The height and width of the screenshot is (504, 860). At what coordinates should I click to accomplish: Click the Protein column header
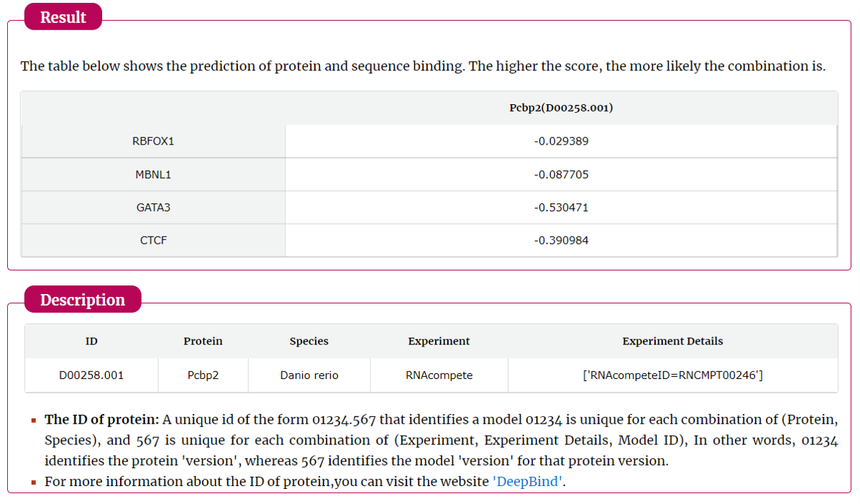pyautogui.click(x=203, y=342)
